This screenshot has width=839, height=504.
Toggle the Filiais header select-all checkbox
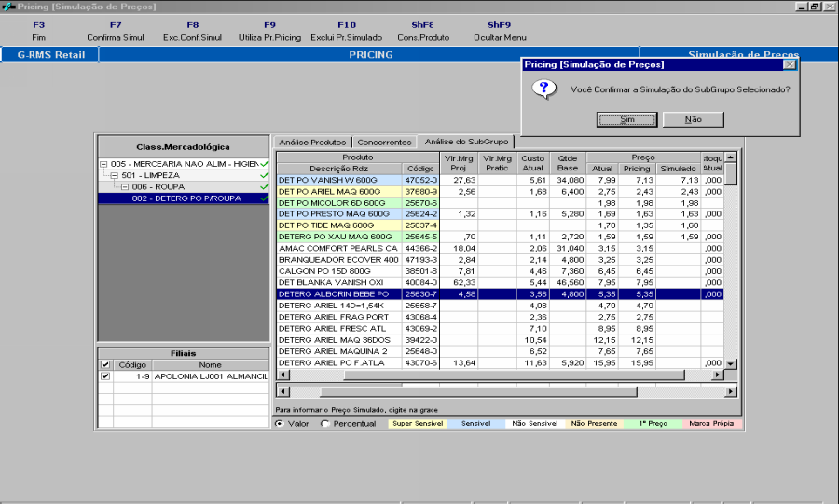tap(104, 364)
